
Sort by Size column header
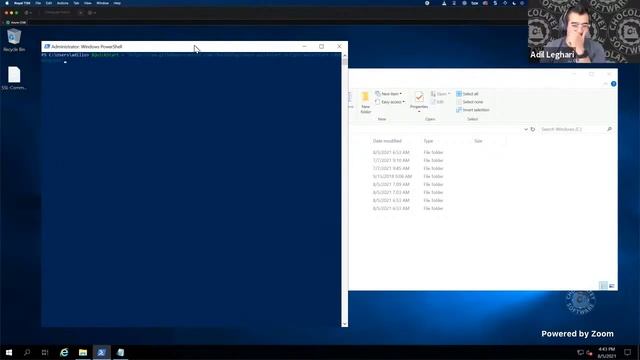pos(478,141)
